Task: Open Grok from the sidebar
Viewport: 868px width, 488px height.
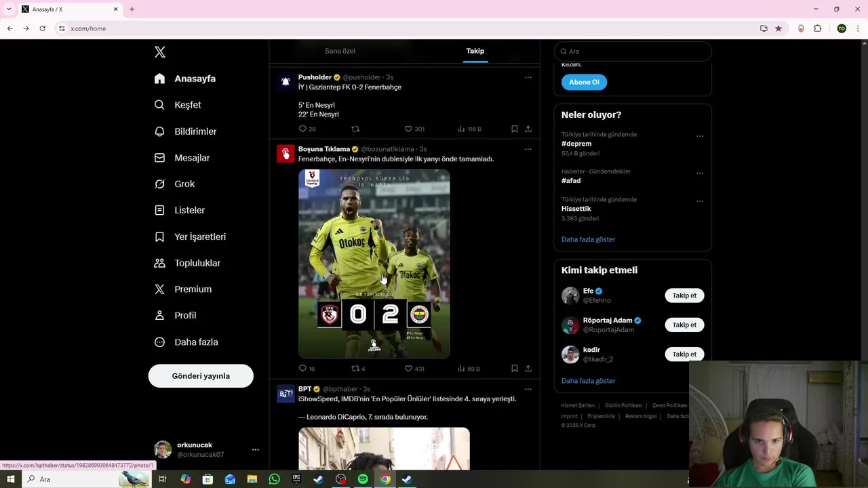Action: [x=174, y=184]
